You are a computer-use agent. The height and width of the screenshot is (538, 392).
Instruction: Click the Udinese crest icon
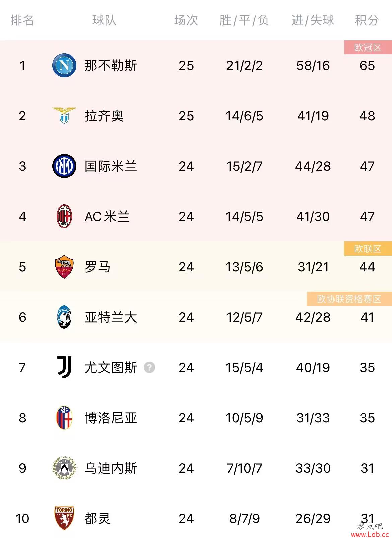[64, 468]
